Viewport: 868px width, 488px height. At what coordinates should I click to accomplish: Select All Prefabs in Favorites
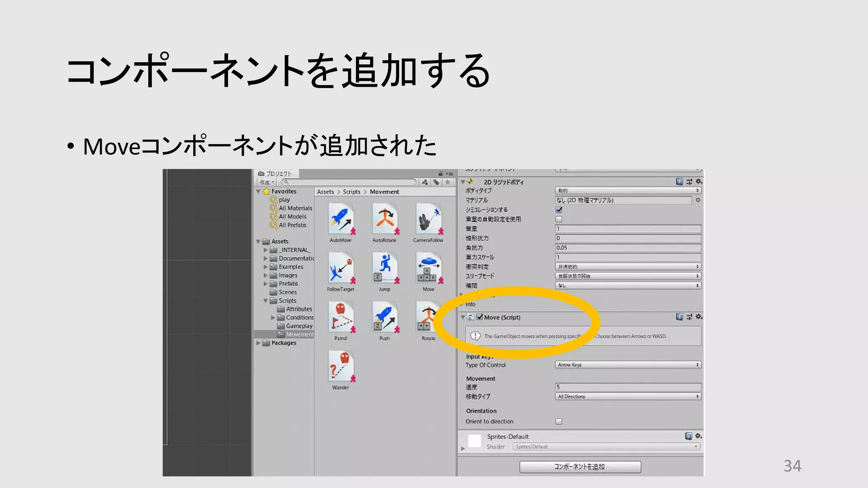click(x=292, y=225)
